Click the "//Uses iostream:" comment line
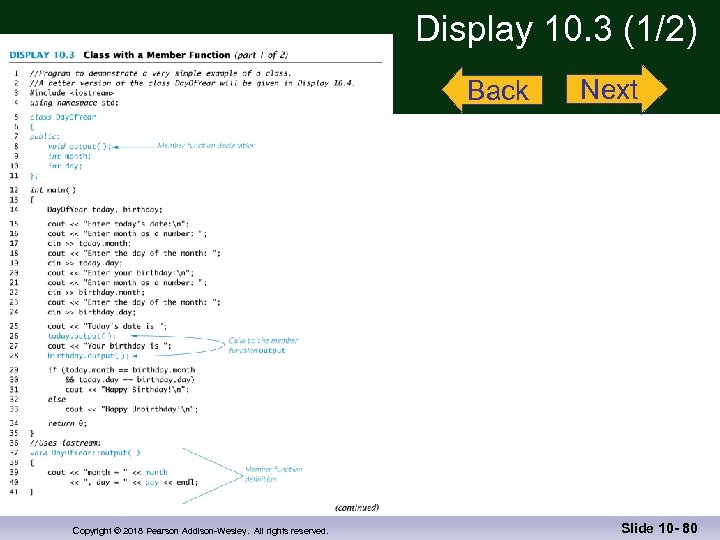Viewport: 720px width, 540px height. [65, 443]
